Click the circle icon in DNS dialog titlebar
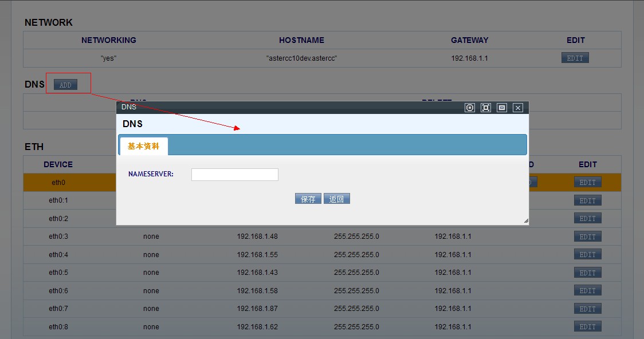The width and height of the screenshot is (644, 339). (x=470, y=108)
